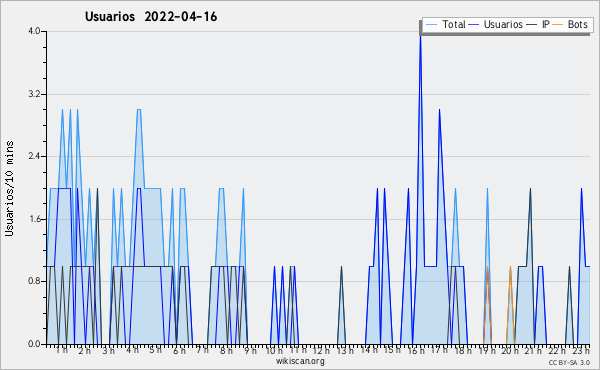Click the '16 h' x-axis label
Viewport: 600px width, 370px height.
[x=416, y=350]
